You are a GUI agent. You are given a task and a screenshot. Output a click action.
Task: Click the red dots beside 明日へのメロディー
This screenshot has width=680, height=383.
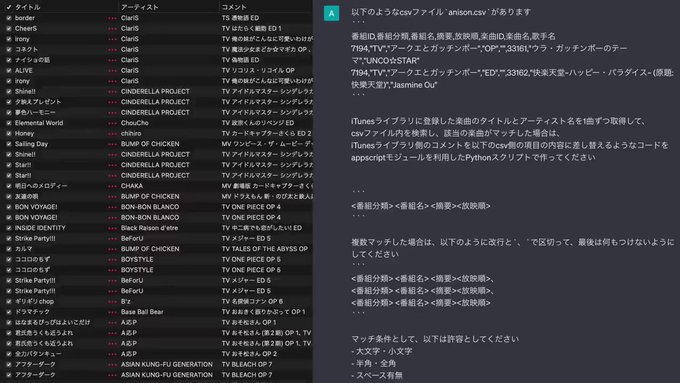point(112,186)
